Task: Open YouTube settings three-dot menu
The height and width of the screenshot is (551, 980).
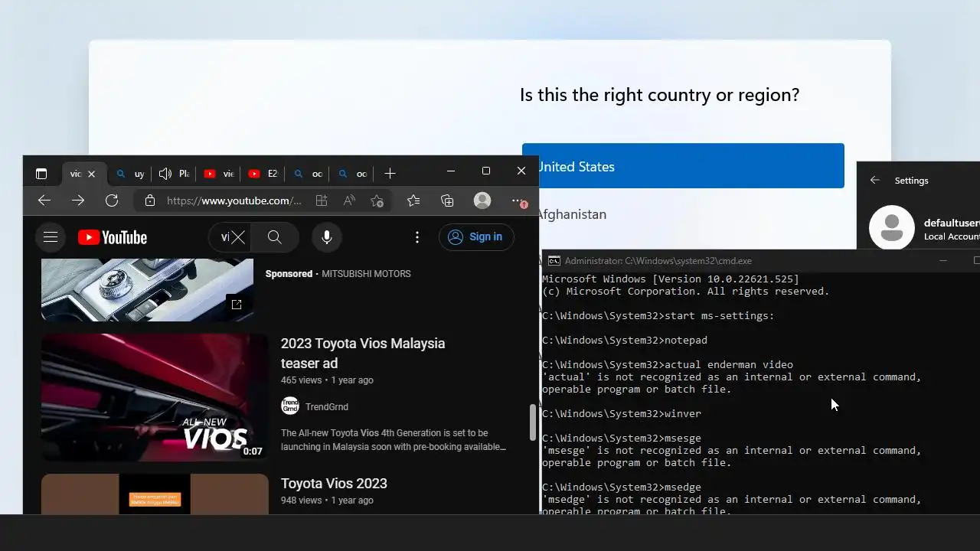Action: pos(417,237)
